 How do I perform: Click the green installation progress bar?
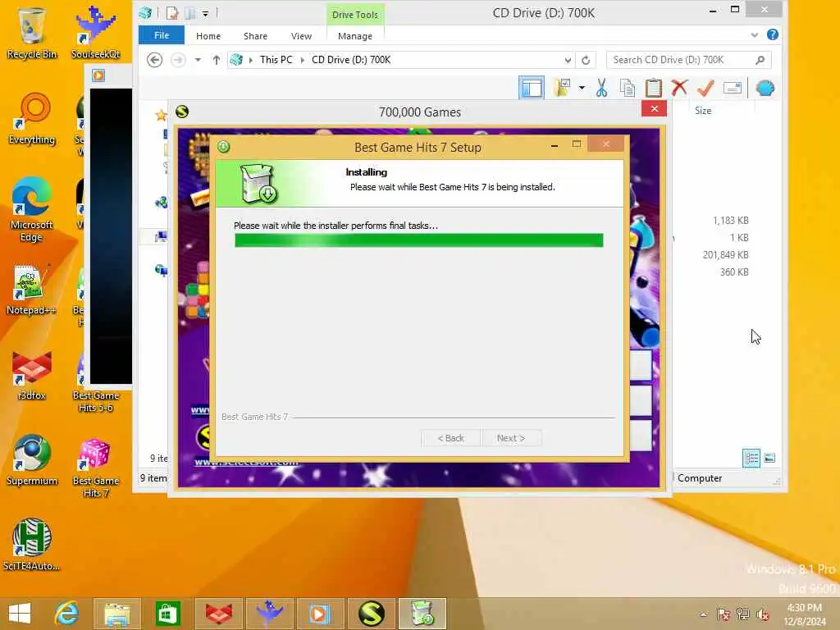coord(419,240)
